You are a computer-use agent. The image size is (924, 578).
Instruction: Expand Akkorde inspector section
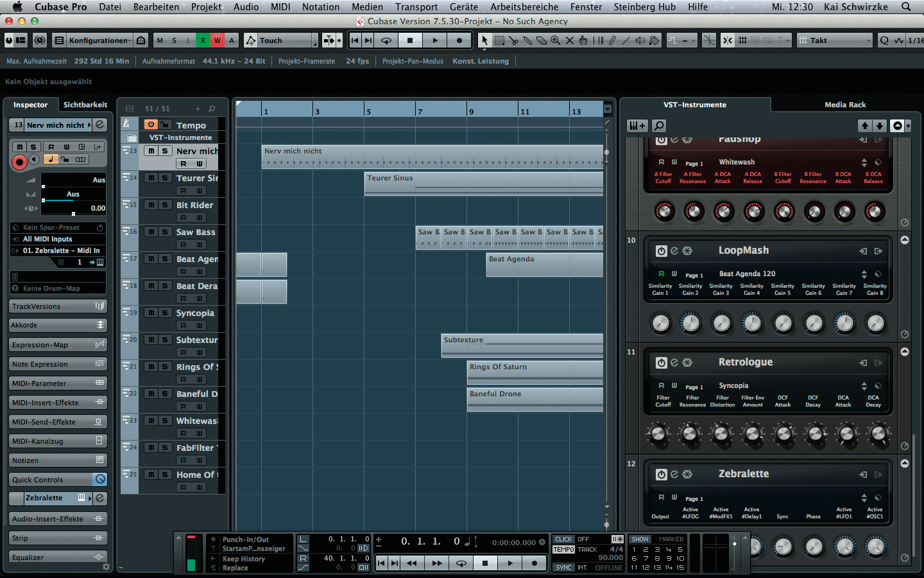click(x=57, y=325)
